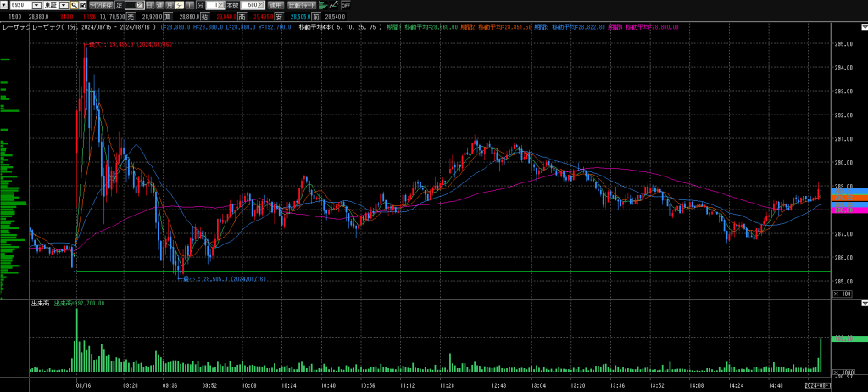Collapse the volume panel using white arrow

pos(863,303)
